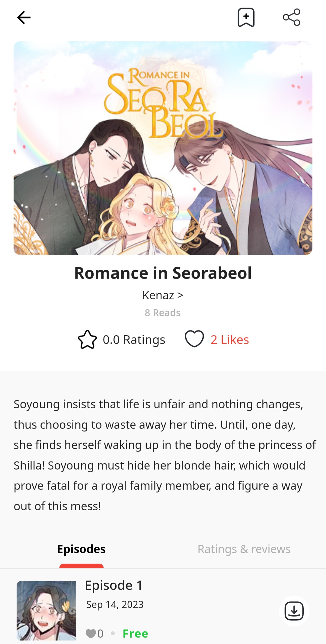Click the 8 Reads counter

pyautogui.click(x=163, y=313)
